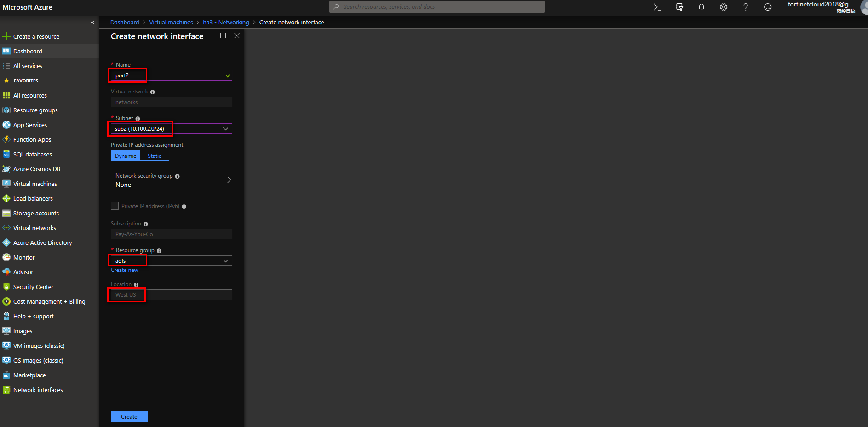Open Azure notifications bell
Viewport: 868px width, 427px height.
coord(701,7)
